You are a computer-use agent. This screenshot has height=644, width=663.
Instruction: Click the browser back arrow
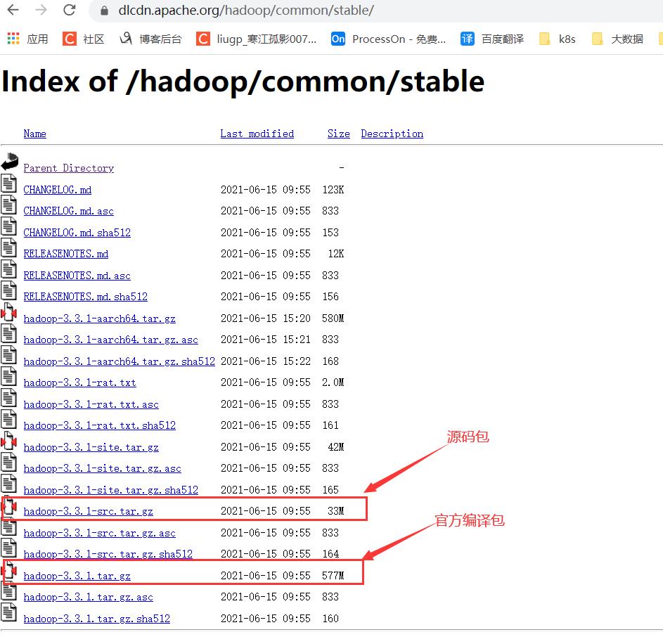[13, 11]
